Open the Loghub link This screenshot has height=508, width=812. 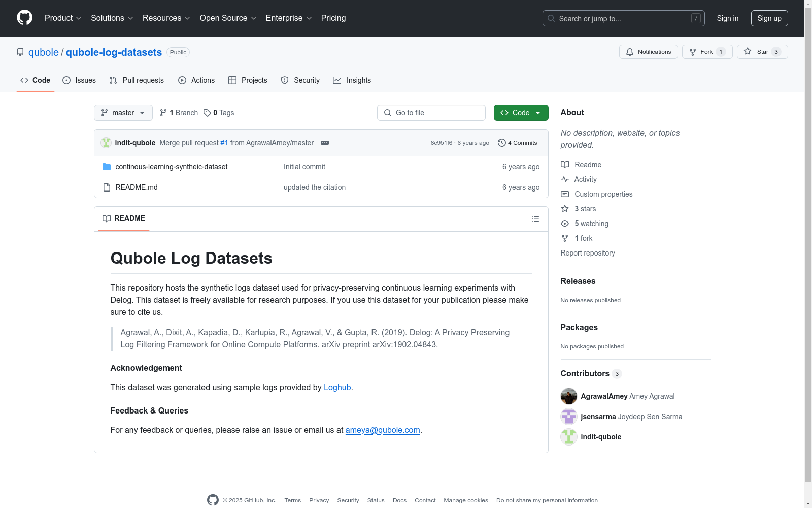337,387
